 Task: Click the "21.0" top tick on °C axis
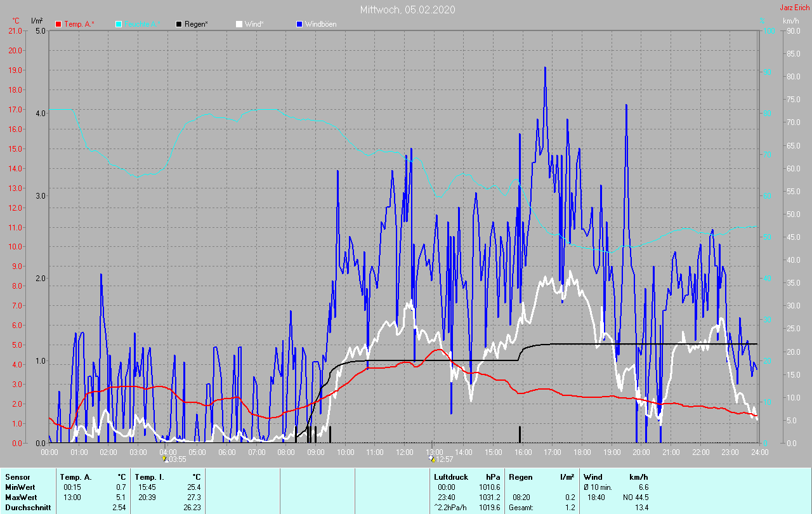pos(15,30)
